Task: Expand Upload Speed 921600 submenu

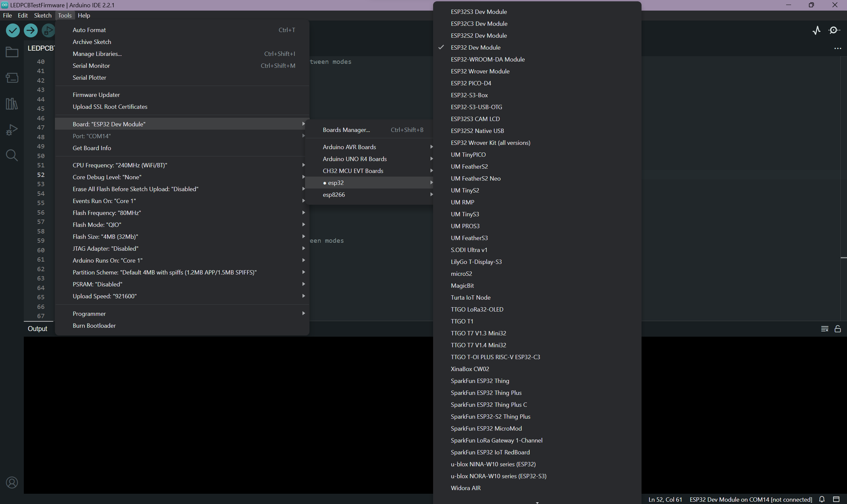Action: tap(182, 296)
